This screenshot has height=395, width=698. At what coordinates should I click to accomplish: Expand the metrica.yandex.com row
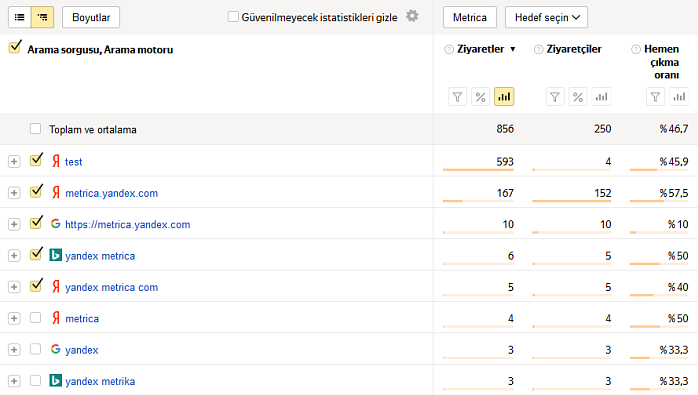coord(14,193)
